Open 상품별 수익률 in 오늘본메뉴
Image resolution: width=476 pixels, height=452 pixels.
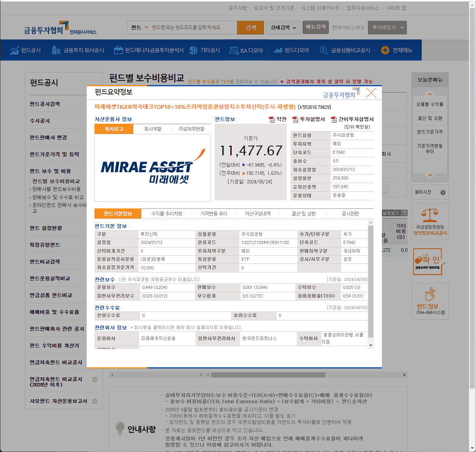430,104
